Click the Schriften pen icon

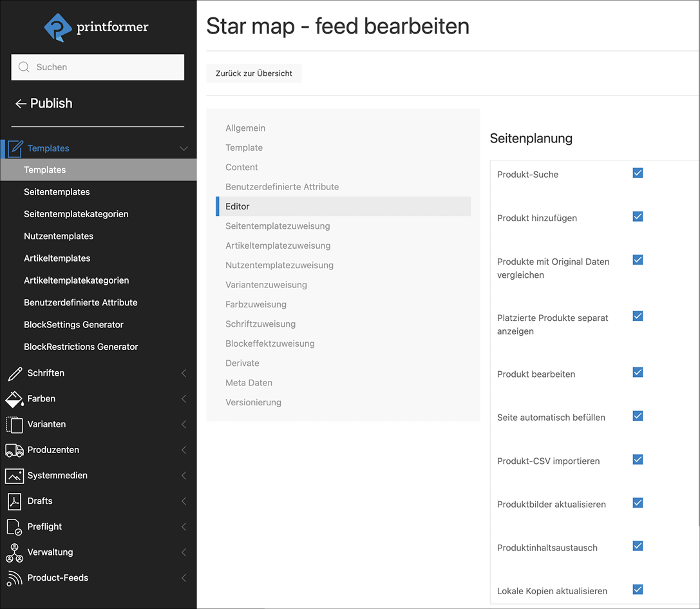(x=14, y=373)
